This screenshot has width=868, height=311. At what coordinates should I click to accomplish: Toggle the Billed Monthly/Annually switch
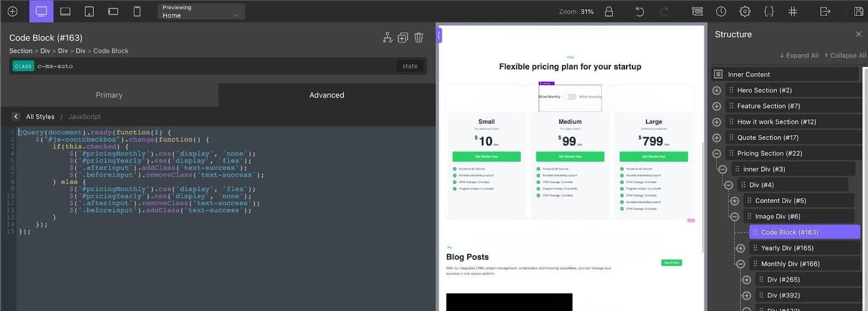click(569, 97)
